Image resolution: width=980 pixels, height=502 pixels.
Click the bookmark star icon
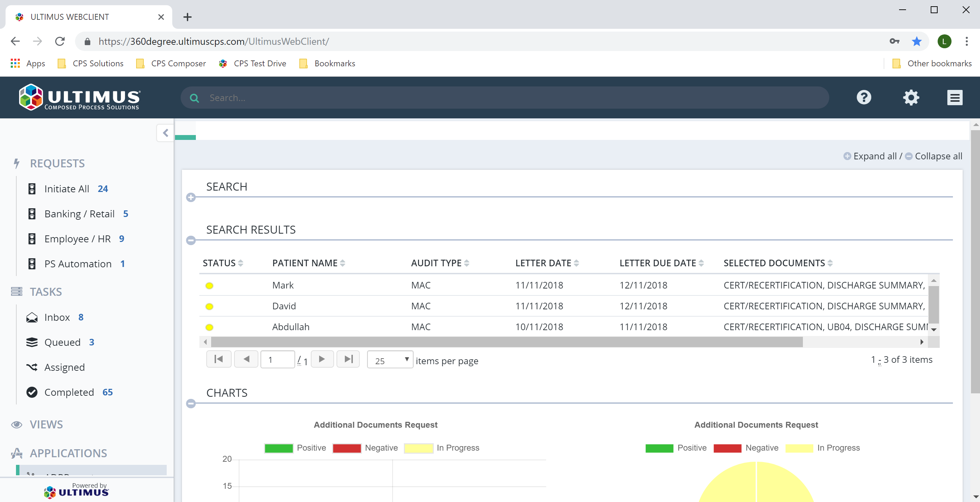[x=916, y=41]
